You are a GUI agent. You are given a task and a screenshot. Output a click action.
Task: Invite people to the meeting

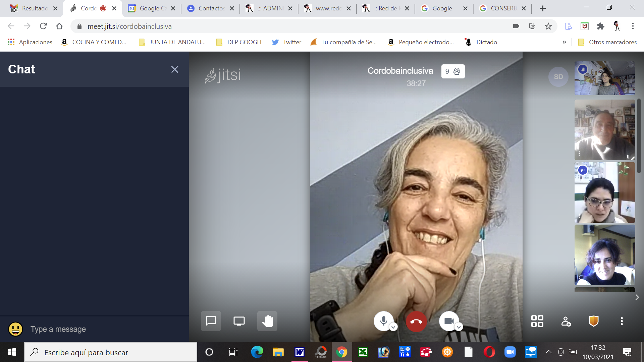566,321
